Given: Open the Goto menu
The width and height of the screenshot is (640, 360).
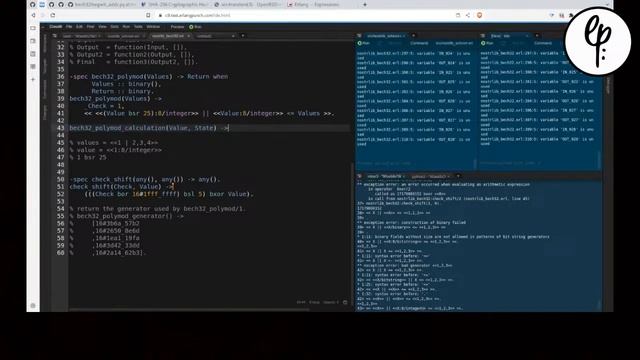Looking at the screenshot, I should [x=114, y=27].
